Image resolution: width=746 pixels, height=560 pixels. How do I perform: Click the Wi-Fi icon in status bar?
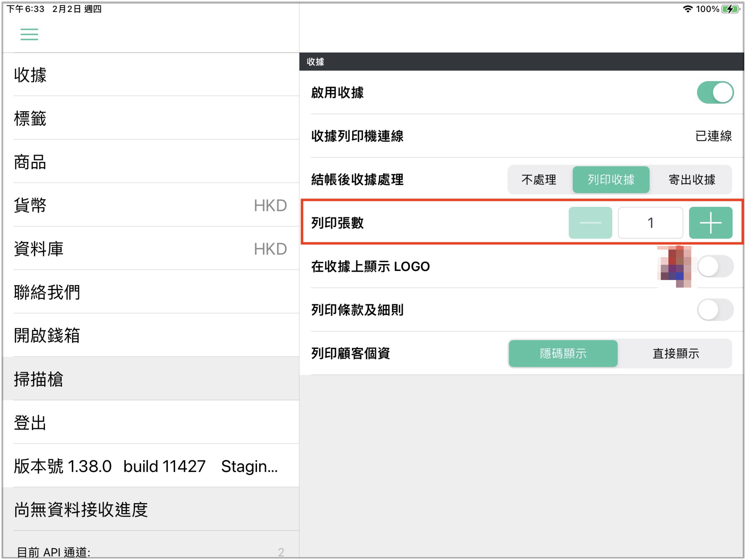(687, 9)
